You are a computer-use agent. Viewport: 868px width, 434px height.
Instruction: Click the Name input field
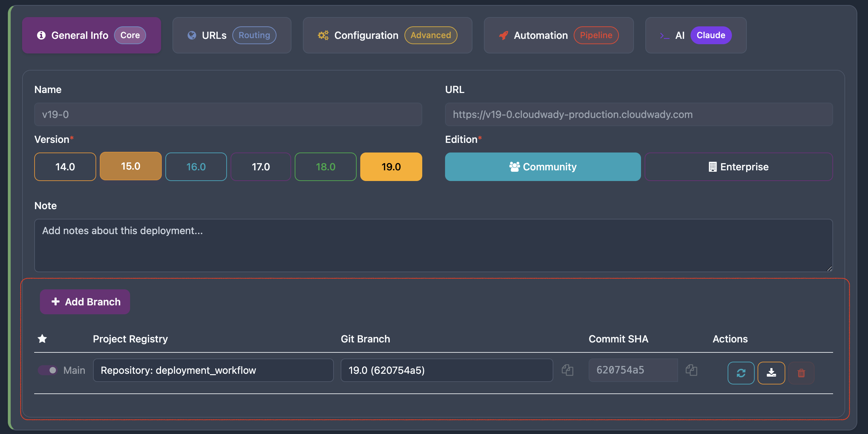pos(228,114)
